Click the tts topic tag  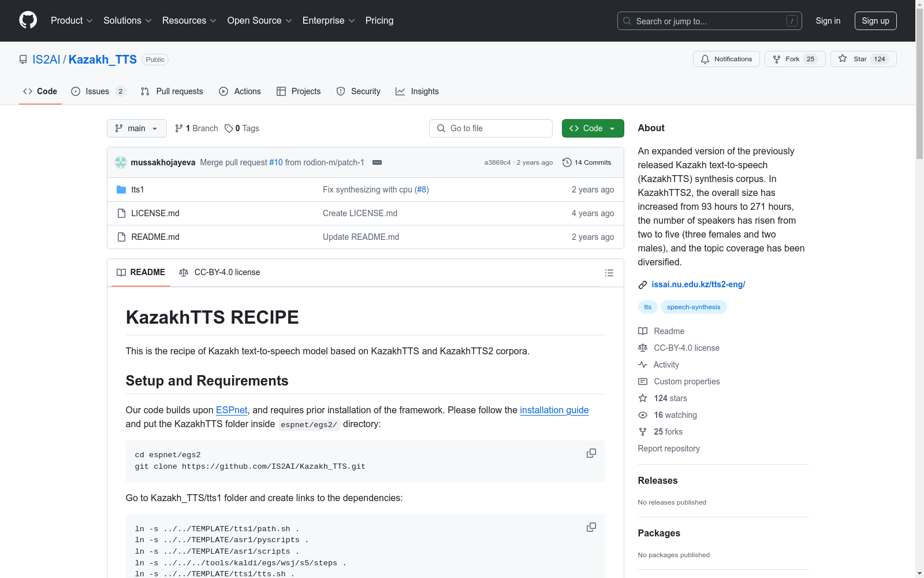coord(648,307)
